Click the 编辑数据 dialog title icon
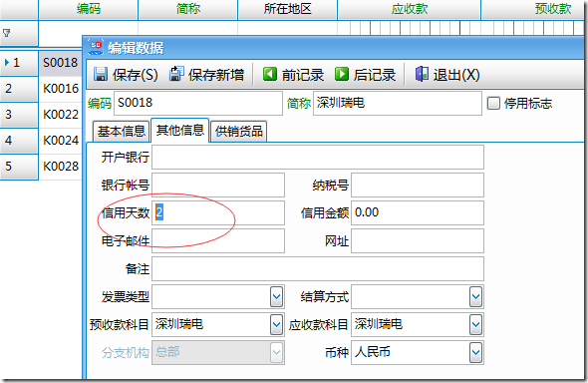588x383 pixels. point(96,47)
